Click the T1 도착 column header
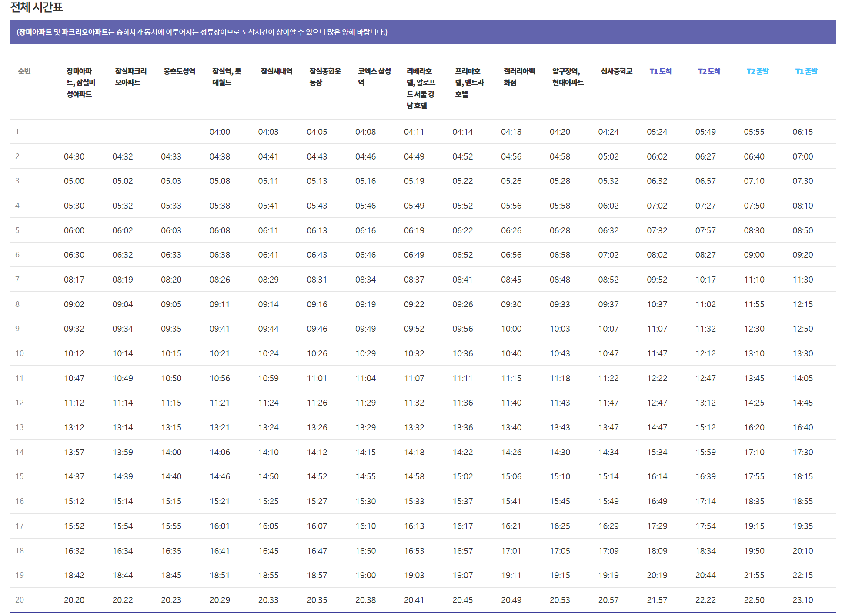The height and width of the screenshot is (616, 842). click(x=660, y=71)
